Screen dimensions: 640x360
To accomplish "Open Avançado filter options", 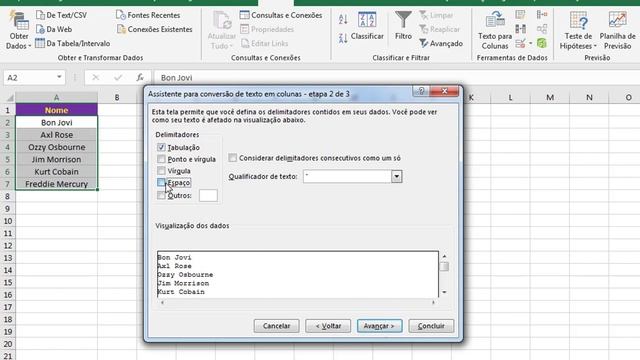I will click(x=441, y=43).
